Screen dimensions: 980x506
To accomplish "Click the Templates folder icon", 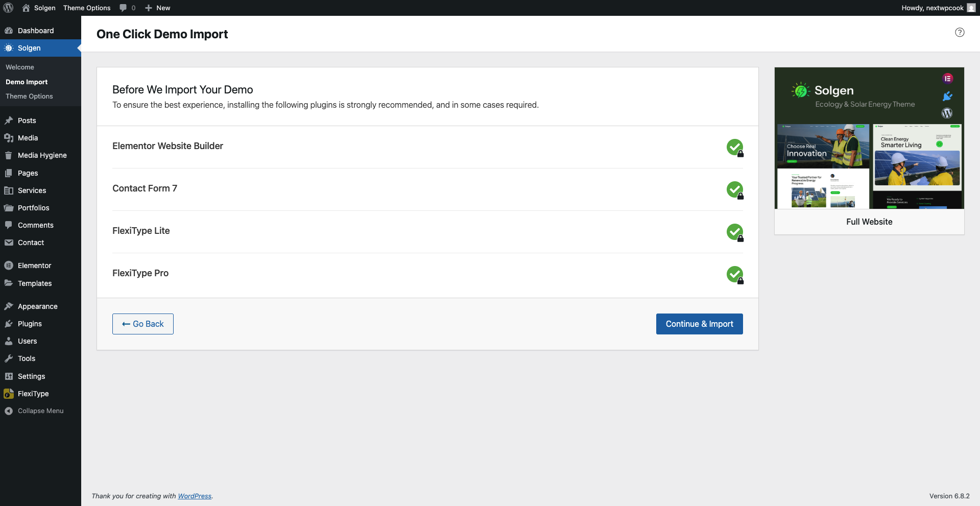I will pos(9,283).
